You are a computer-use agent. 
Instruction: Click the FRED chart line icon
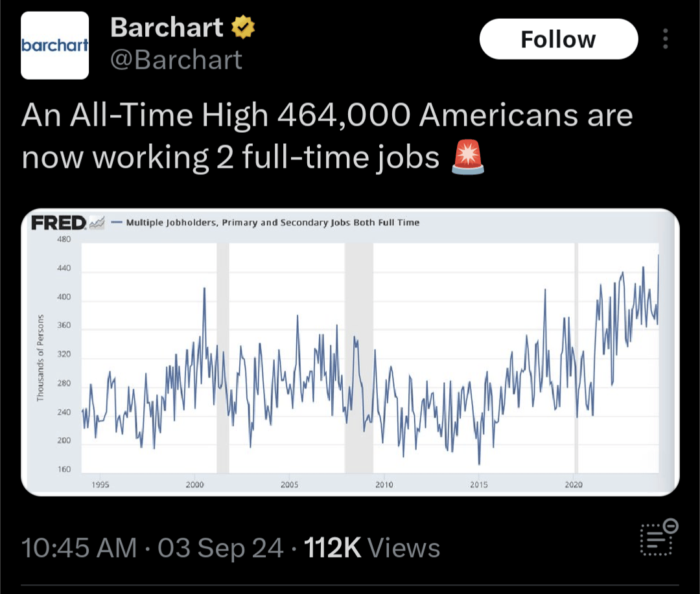(x=97, y=222)
